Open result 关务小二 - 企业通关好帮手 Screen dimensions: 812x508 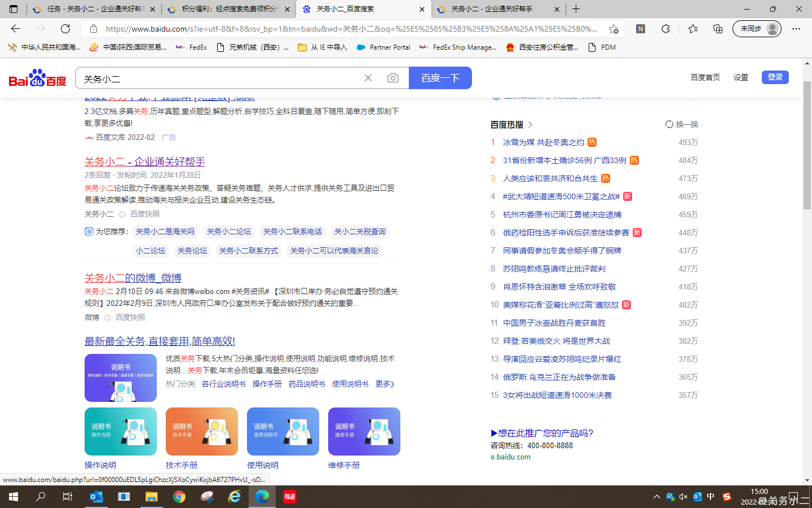coord(145,161)
